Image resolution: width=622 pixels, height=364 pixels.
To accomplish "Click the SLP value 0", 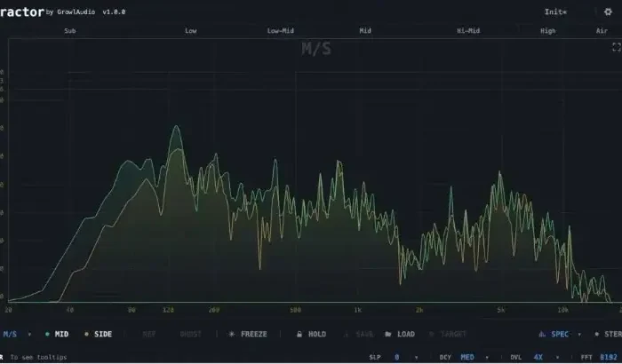I will pyautogui.click(x=396, y=357).
